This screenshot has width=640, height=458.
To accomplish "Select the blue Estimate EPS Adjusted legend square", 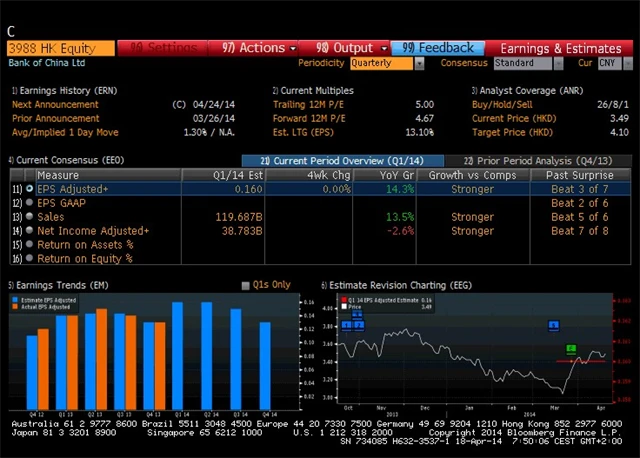I will (x=15, y=300).
